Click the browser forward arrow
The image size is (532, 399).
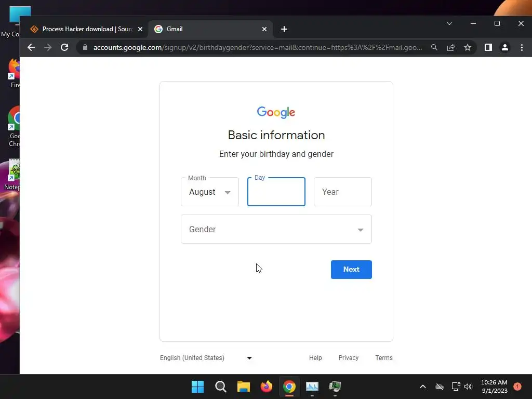coord(48,47)
